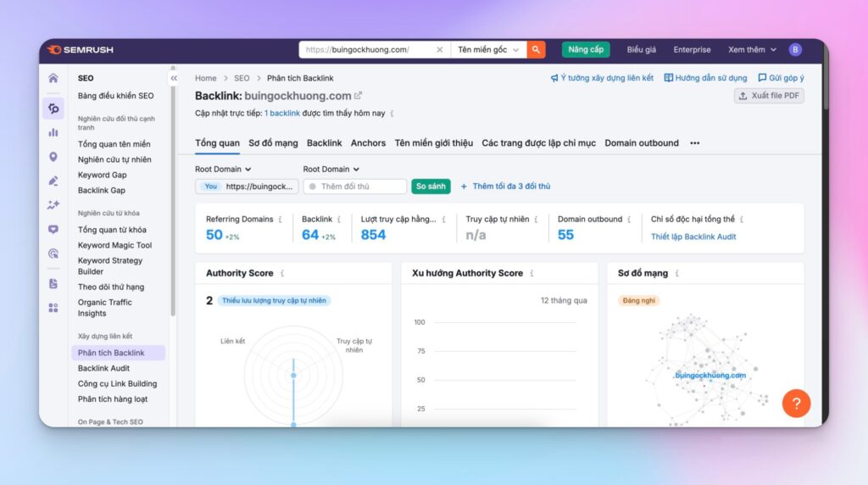Screen dimensions: 868x485
Task: Switch to Các trang được lập chỉ mục tab
Action: point(538,143)
